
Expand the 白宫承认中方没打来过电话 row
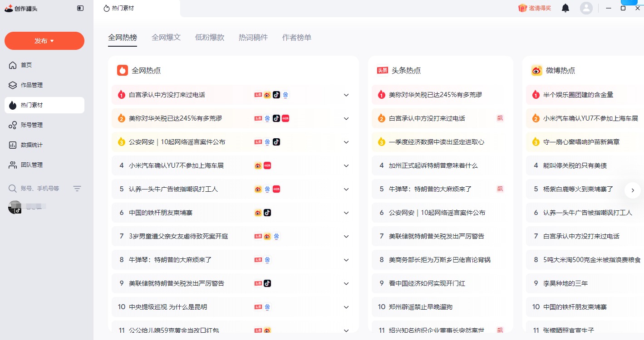pyautogui.click(x=346, y=95)
